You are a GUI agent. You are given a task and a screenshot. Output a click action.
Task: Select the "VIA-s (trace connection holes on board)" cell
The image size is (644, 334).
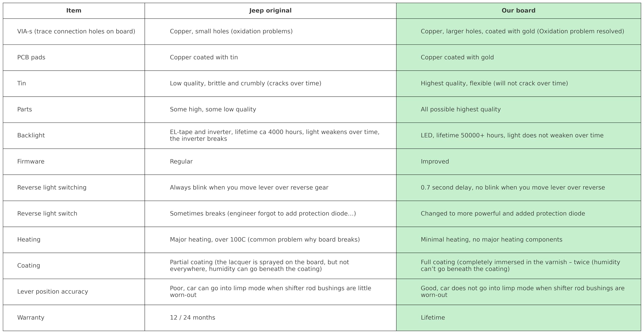pos(74,31)
